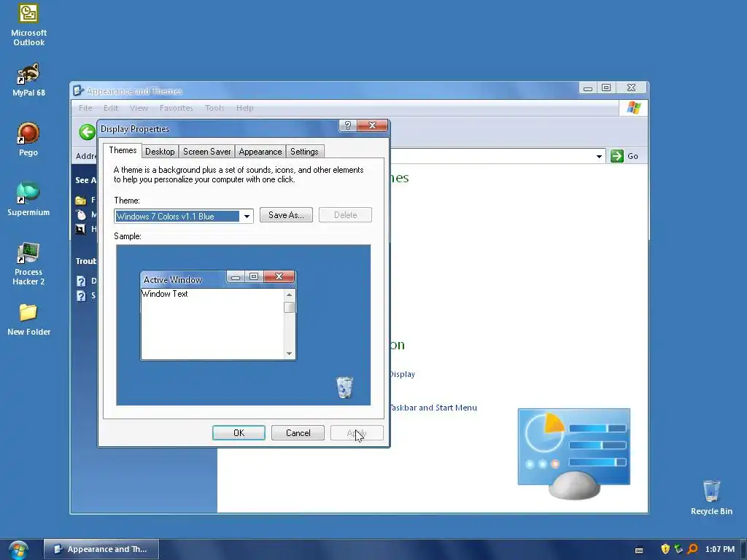Click the orange magnifier tray icon

click(x=692, y=549)
